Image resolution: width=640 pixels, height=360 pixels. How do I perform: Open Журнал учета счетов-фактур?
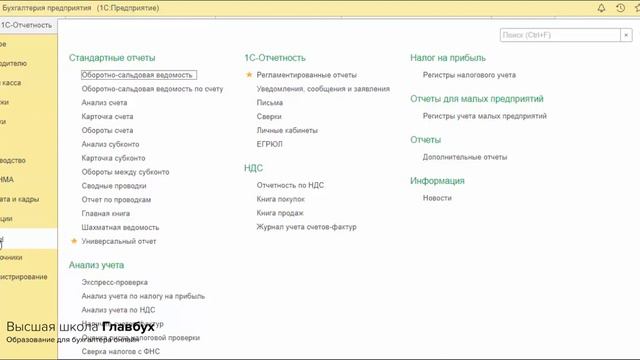(x=307, y=227)
